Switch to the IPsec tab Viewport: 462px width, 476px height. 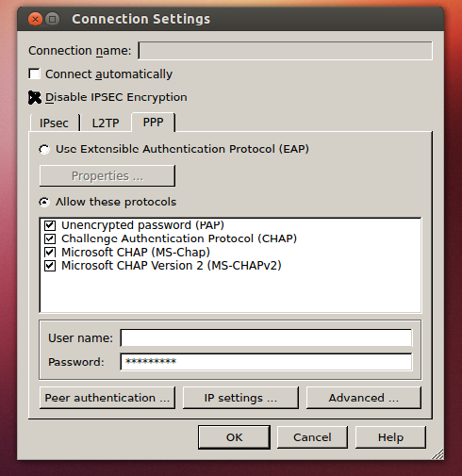tap(54, 123)
